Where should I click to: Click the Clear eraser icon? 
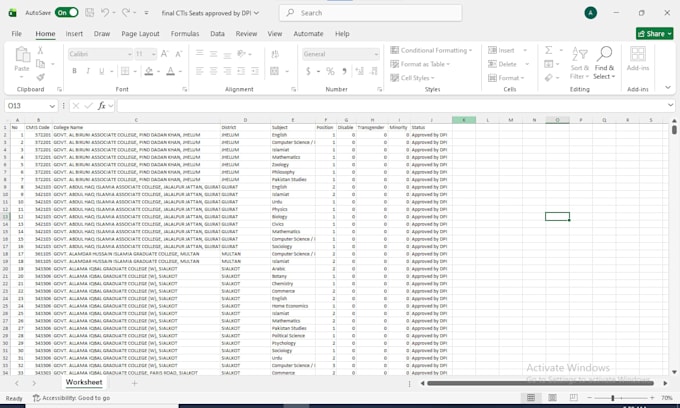pos(549,78)
